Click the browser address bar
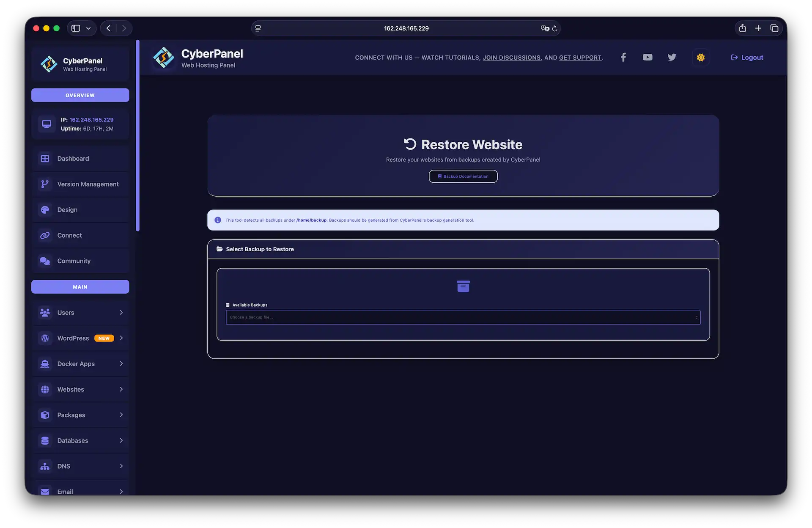 (406, 28)
